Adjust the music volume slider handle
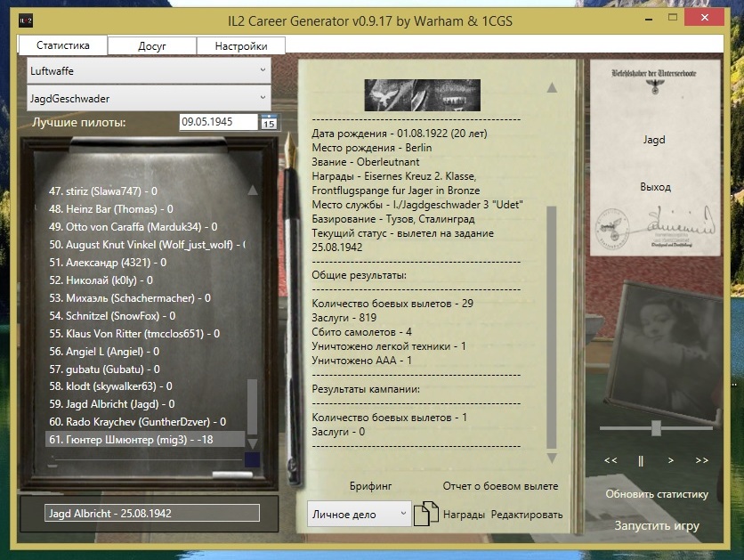This screenshot has height=560, width=744. tap(656, 428)
